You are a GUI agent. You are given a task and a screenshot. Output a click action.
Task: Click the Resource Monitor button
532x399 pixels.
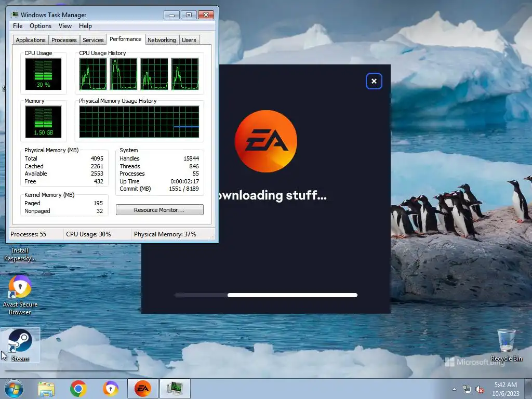click(159, 210)
